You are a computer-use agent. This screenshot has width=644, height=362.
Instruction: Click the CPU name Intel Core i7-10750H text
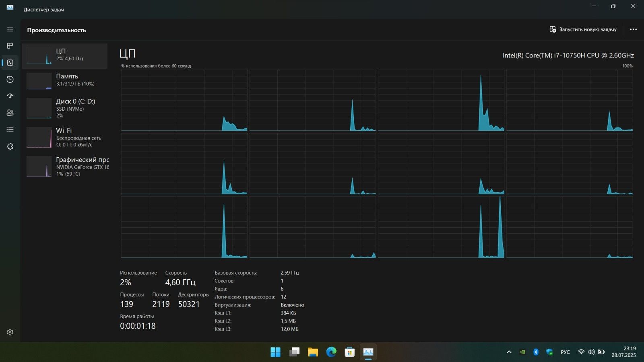click(568, 56)
